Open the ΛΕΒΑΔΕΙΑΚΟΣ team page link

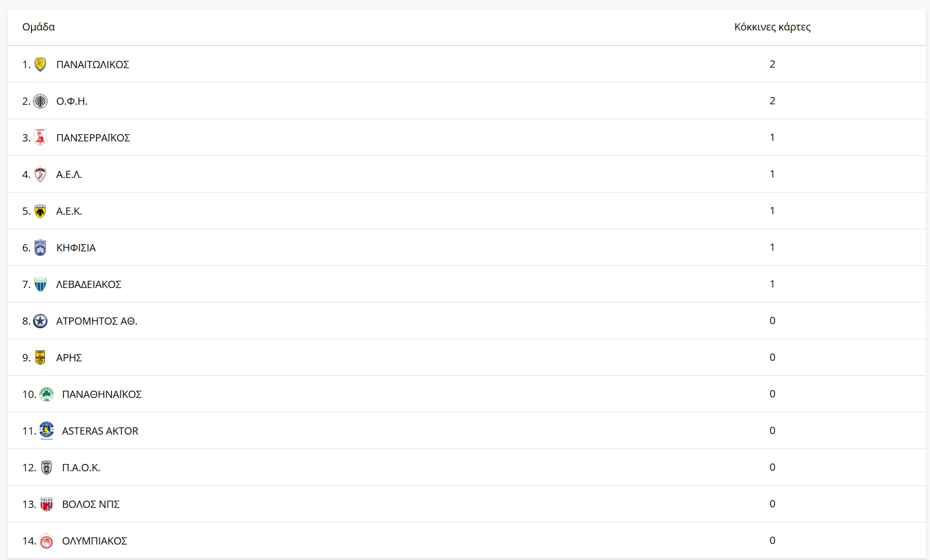[x=88, y=284]
